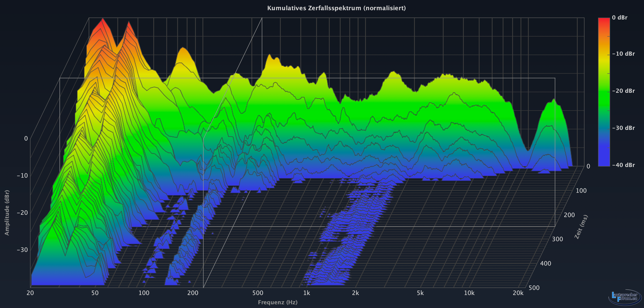Click the Frequenz (Hz) axis label

tap(277, 302)
